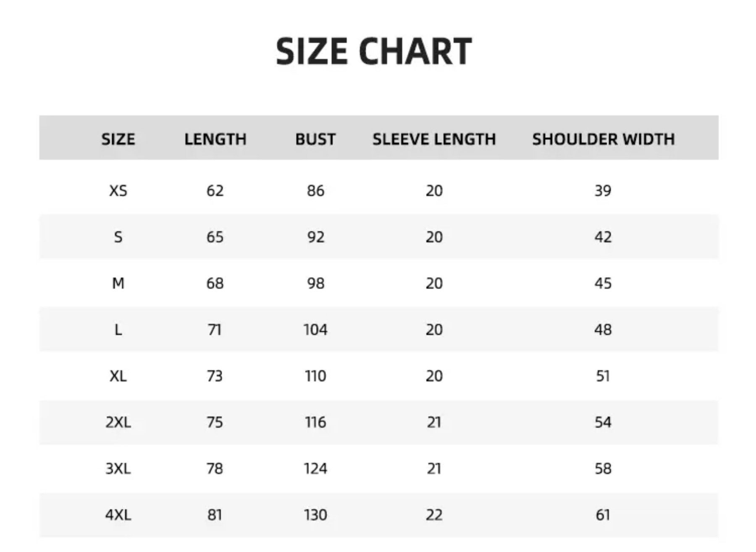
Task: Select the 4XL size row label
Action: [x=118, y=515]
